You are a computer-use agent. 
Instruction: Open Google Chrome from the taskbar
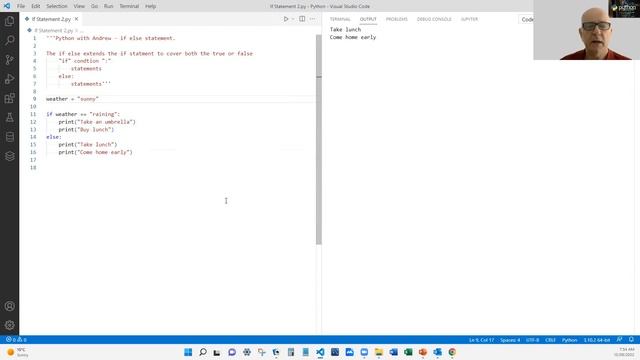[x=452, y=352]
